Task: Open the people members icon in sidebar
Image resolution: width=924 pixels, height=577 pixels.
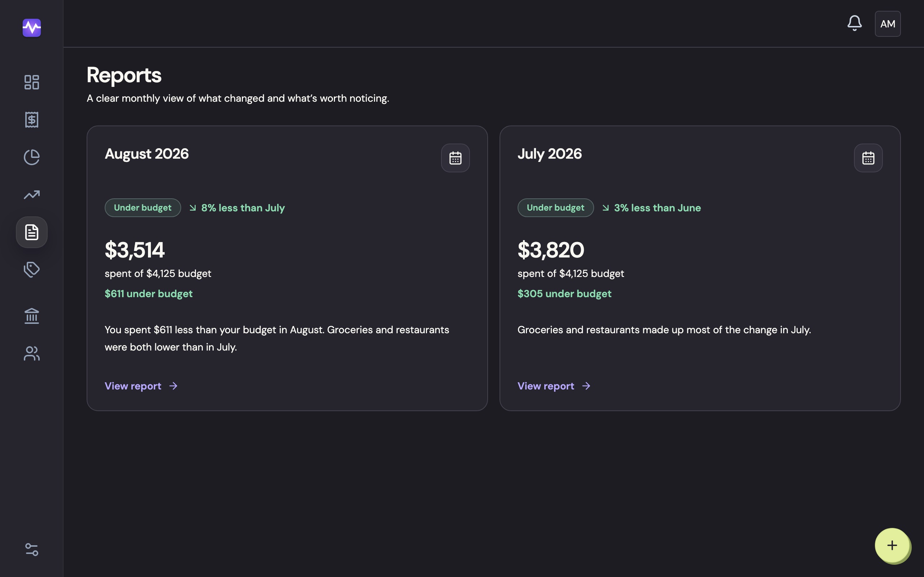Action: [x=32, y=353]
